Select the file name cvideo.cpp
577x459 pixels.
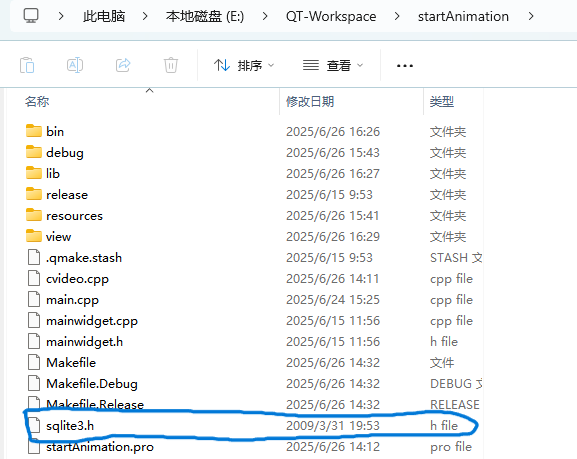click(x=77, y=279)
